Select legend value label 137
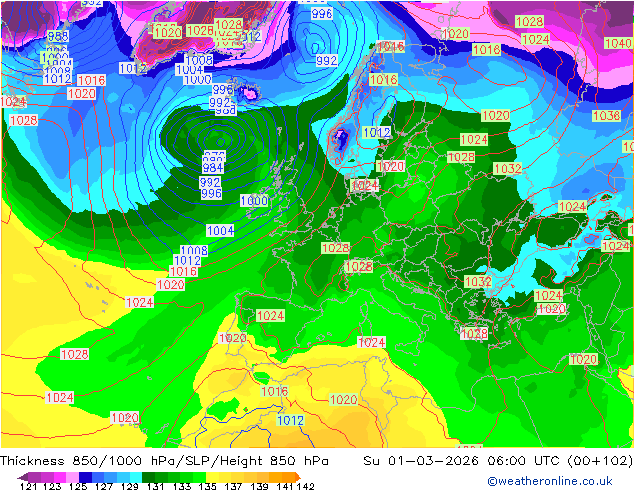Viewport: 634px width, 490px height. coord(233,486)
